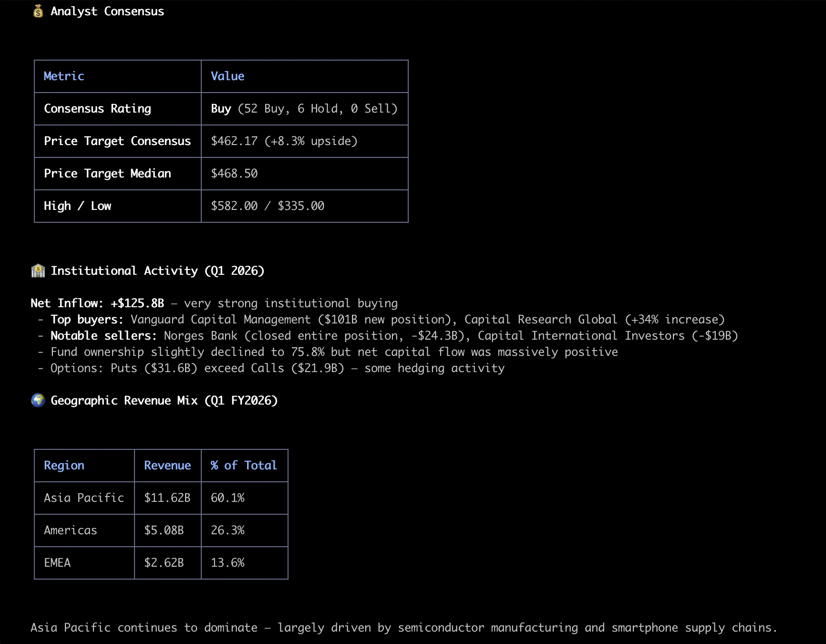Click the 'Geographic Revenue Mix (Q1 FY2026)' heading
The image size is (826, 644).
pos(164,401)
